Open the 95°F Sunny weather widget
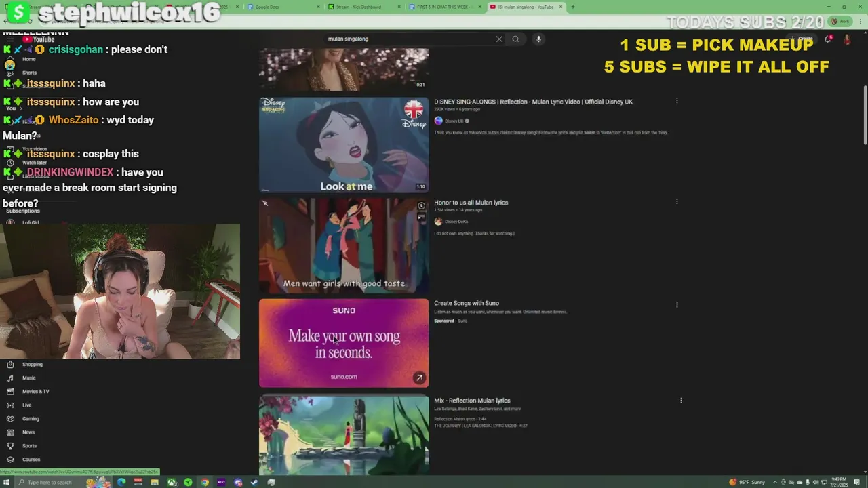The image size is (868, 488). pos(747,482)
